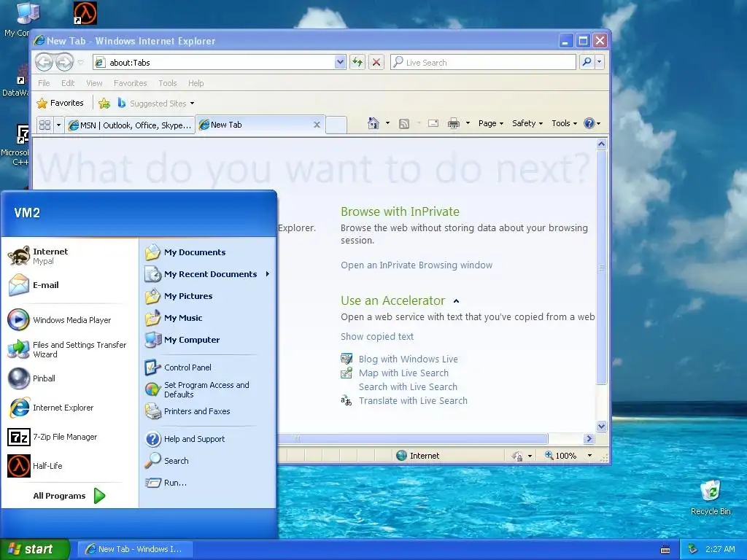This screenshot has height=560, width=747.
Task: Open the tab list dropdown beside Quick Tabs
Action: pyautogui.click(x=58, y=125)
